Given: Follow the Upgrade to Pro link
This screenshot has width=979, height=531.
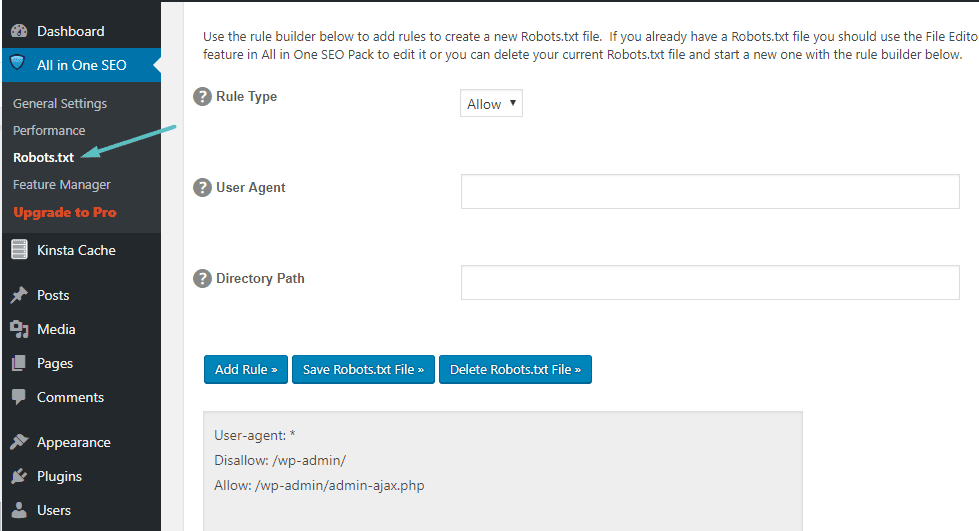Looking at the screenshot, I should pos(65,212).
